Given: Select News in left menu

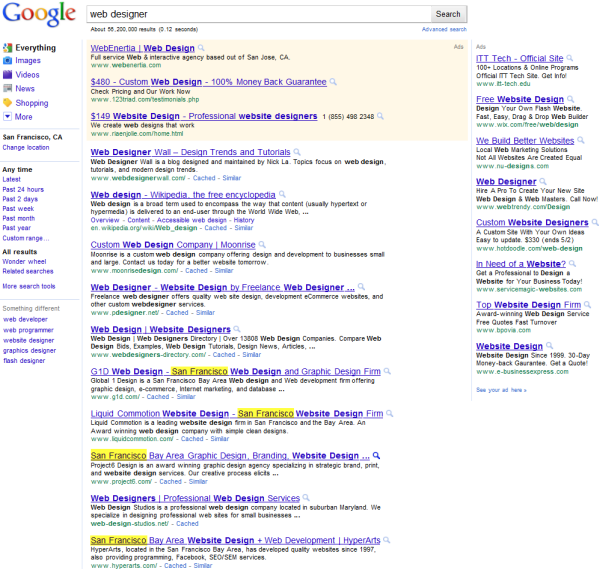Looking at the screenshot, I should coord(25,88).
